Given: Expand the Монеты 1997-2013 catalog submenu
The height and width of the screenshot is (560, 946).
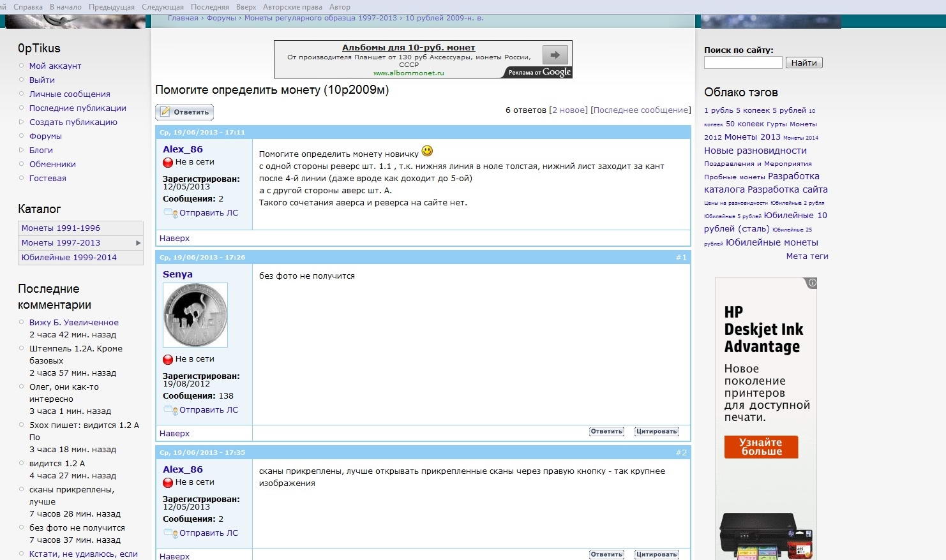Looking at the screenshot, I should click(x=138, y=243).
